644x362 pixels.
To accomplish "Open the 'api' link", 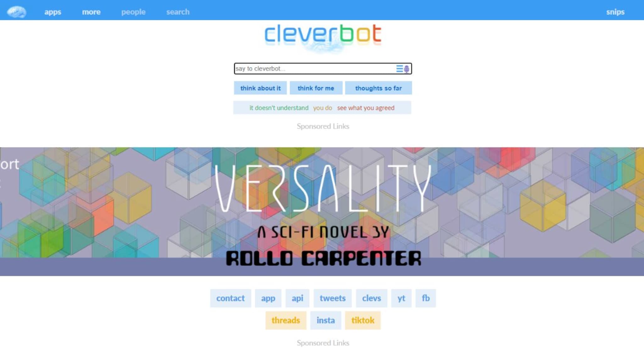I will [x=297, y=298].
